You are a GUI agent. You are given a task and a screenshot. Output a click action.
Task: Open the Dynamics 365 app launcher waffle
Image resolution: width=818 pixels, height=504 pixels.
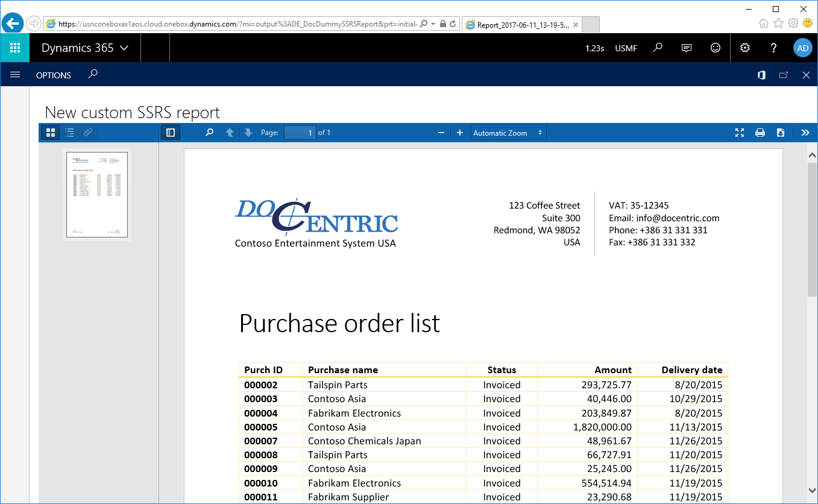point(15,48)
